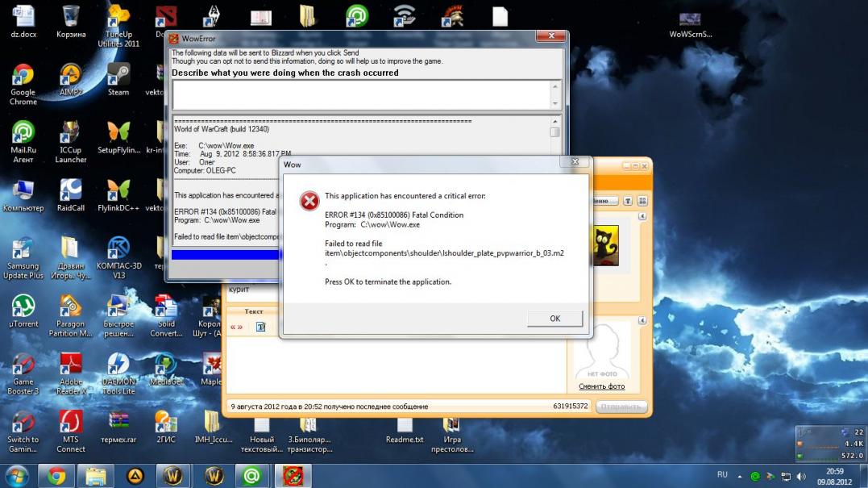Select the red WowError taskbar icon
Image resolution: width=868 pixels, height=488 pixels.
click(x=291, y=476)
